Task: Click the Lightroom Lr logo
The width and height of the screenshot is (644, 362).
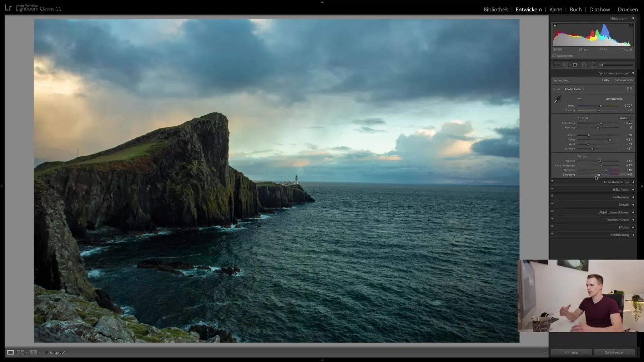Action: 8,8
